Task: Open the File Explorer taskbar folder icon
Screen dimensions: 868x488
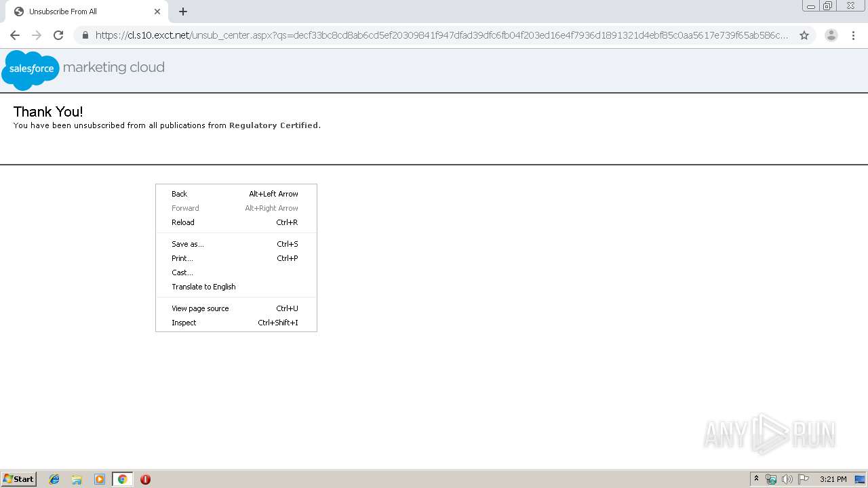Action: click(x=77, y=479)
